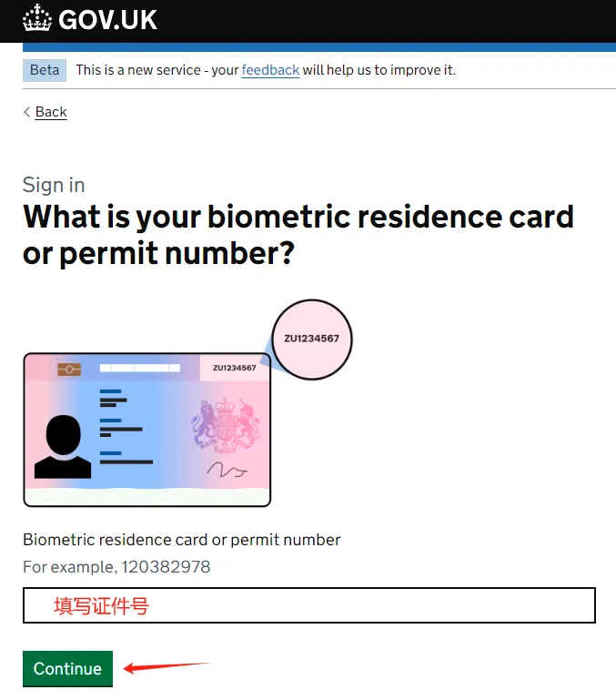Click the main question heading text
The height and width of the screenshot is (700, 616).
point(298,235)
